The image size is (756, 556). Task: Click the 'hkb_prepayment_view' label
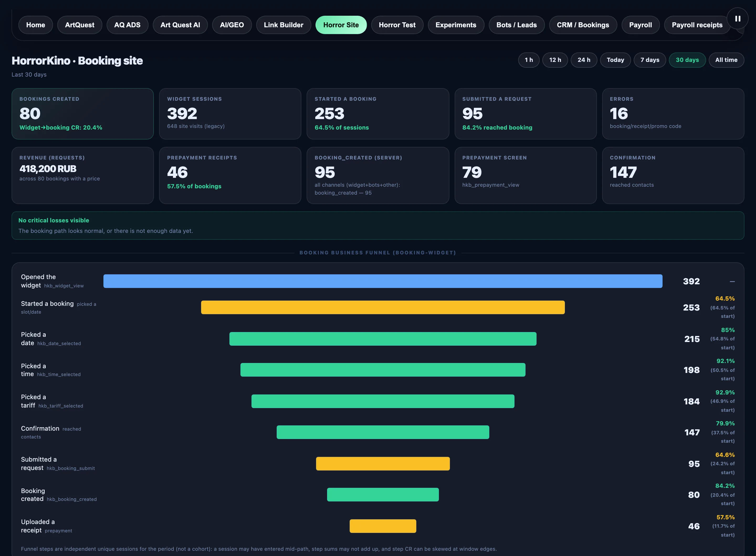coord(491,185)
